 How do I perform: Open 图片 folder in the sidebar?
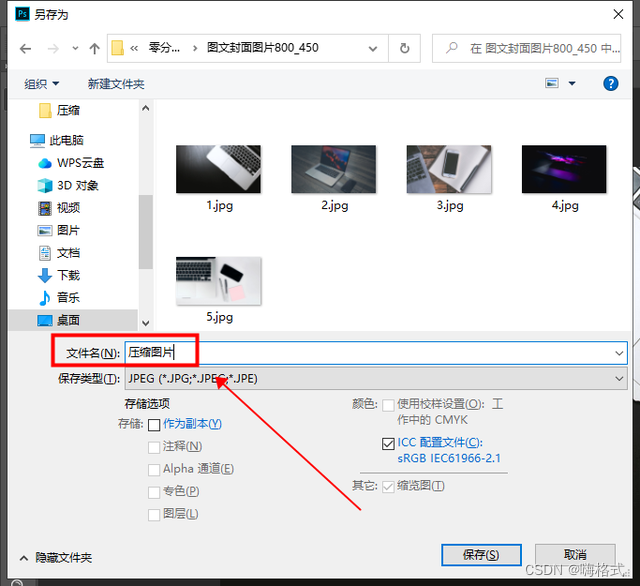pyautogui.click(x=59, y=230)
